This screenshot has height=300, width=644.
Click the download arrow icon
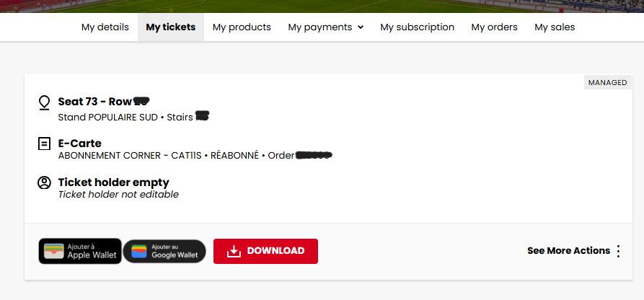tap(233, 251)
